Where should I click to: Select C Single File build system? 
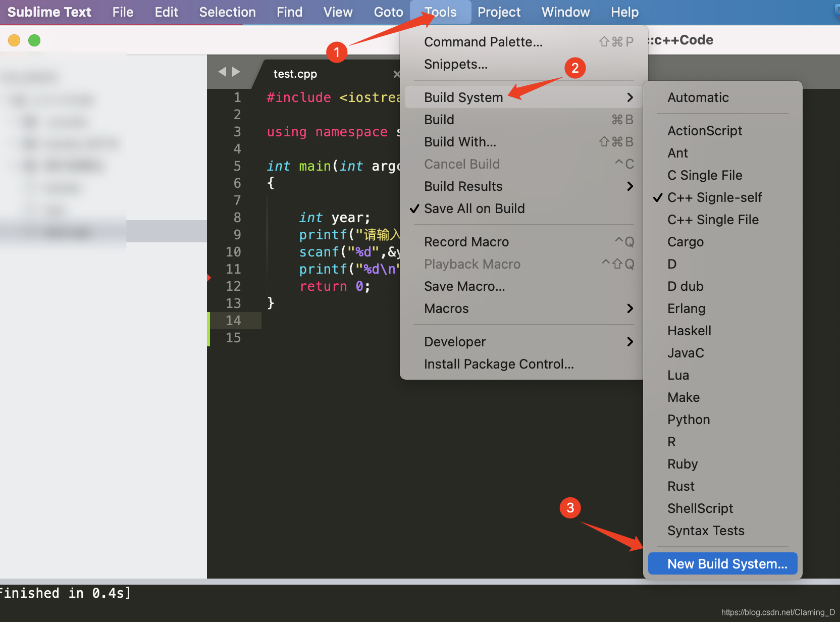pos(722,175)
